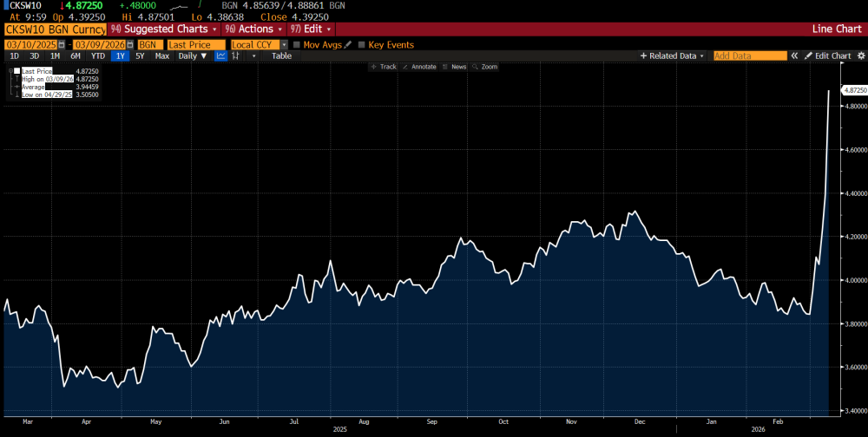Open the Daily periodicity dropdown
The height and width of the screenshot is (437, 868).
click(192, 55)
